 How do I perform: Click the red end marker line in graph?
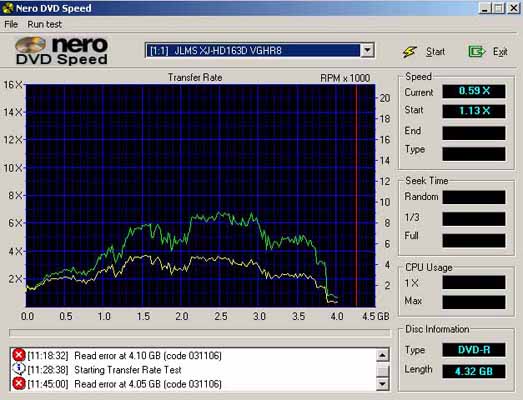(x=356, y=195)
